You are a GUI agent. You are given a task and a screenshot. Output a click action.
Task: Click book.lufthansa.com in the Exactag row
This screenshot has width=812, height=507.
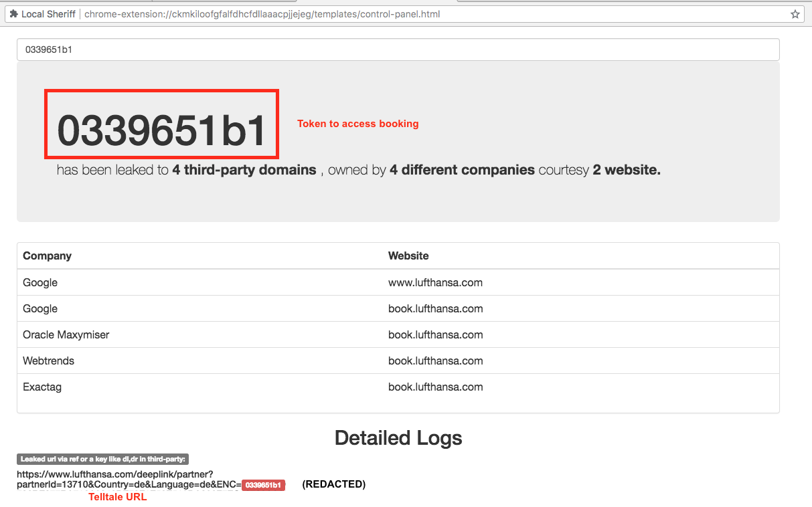(435, 387)
